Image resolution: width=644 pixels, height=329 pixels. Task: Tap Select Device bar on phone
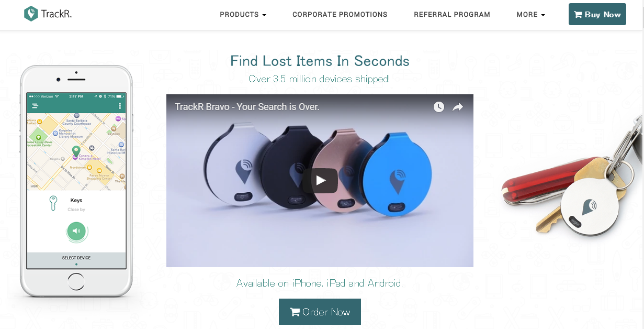(76, 258)
